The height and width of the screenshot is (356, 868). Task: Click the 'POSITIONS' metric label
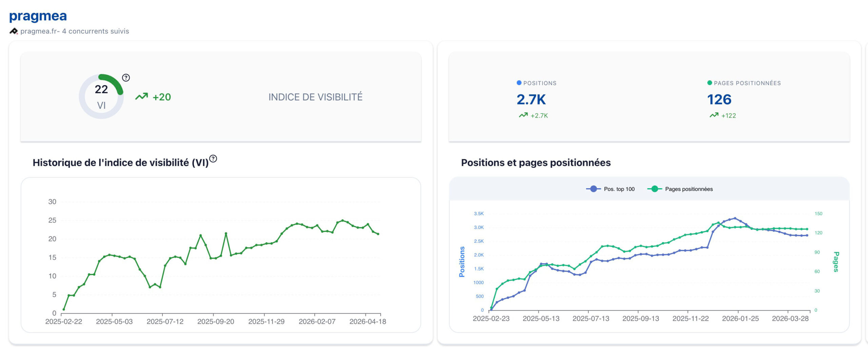click(x=540, y=83)
